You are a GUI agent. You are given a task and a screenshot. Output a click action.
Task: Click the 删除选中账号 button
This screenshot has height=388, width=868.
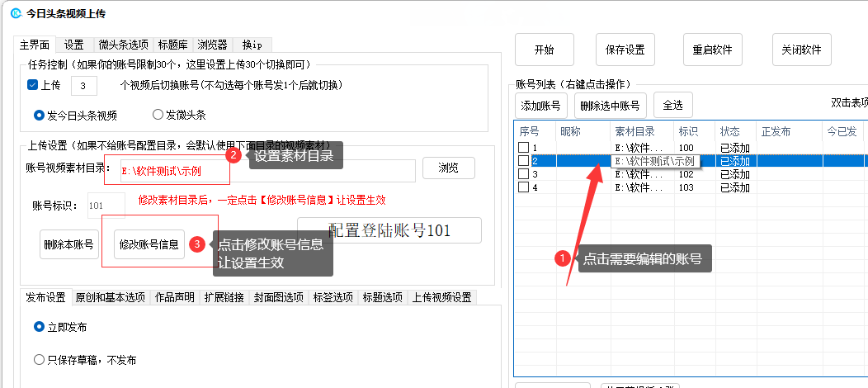tap(611, 105)
